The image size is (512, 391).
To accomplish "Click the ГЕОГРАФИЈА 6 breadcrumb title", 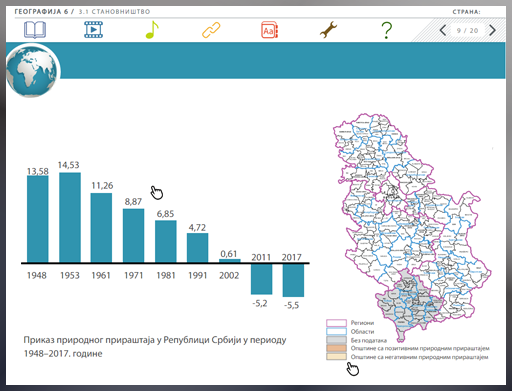I will pyautogui.click(x=41, y=12).
